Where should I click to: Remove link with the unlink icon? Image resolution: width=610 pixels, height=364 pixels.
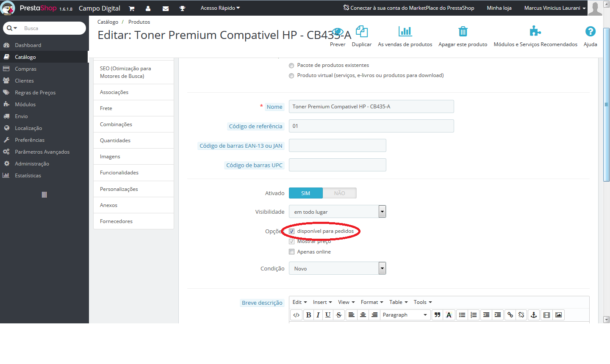(x=521, y=315)
